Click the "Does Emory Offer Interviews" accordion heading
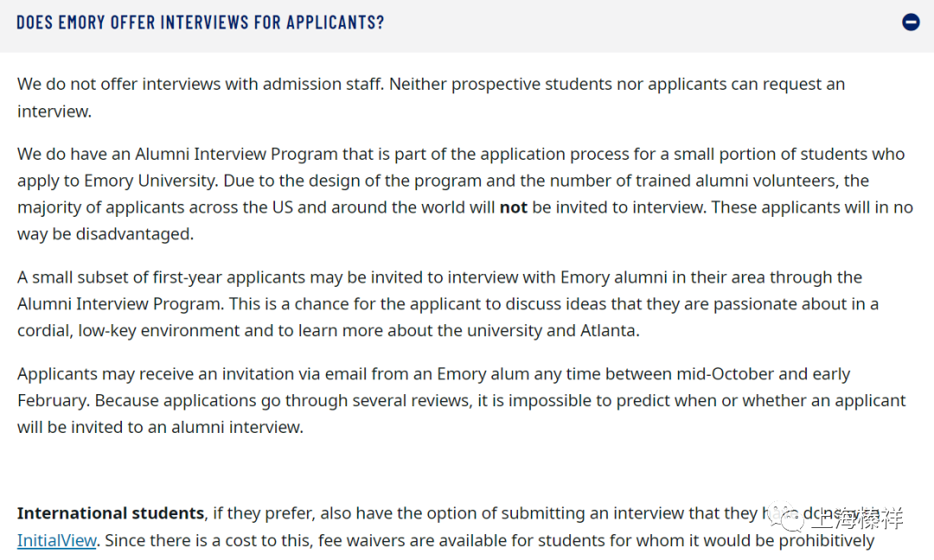 200,22
